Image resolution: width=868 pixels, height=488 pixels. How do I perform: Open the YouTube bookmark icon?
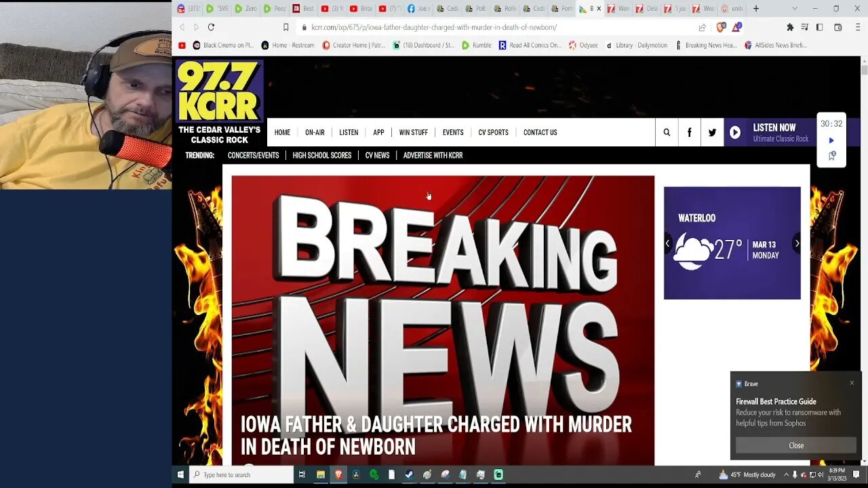point(182,45)
